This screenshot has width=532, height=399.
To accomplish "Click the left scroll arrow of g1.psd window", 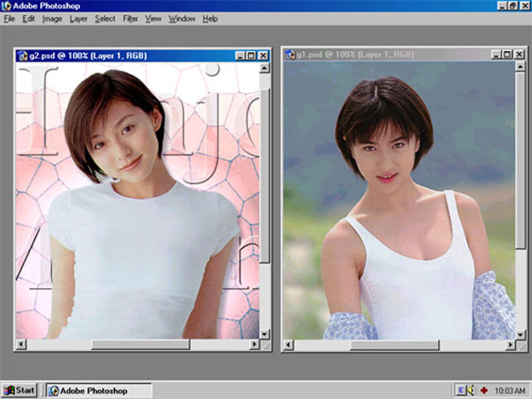I will [x=288, y=345].
